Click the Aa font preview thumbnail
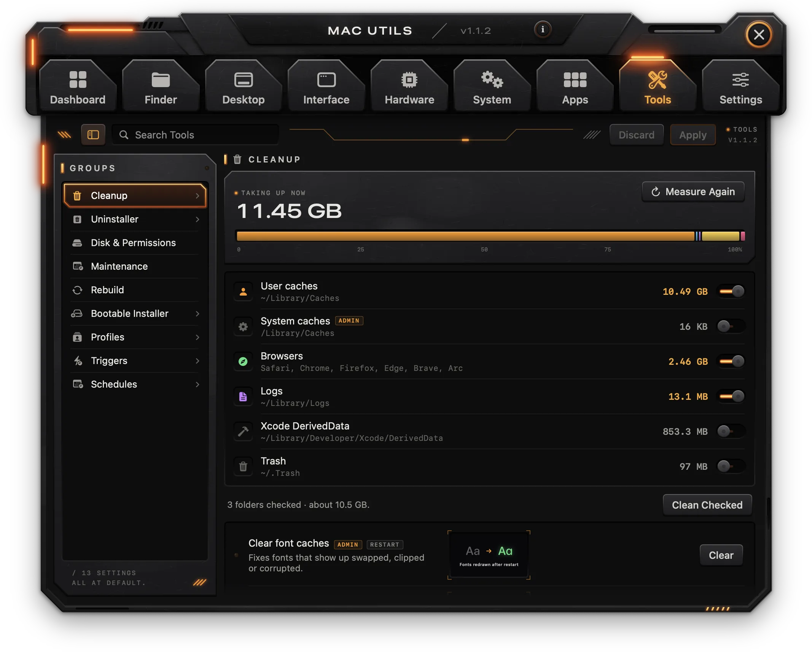The width and height of the screenshot is (812, 652). 489,555
